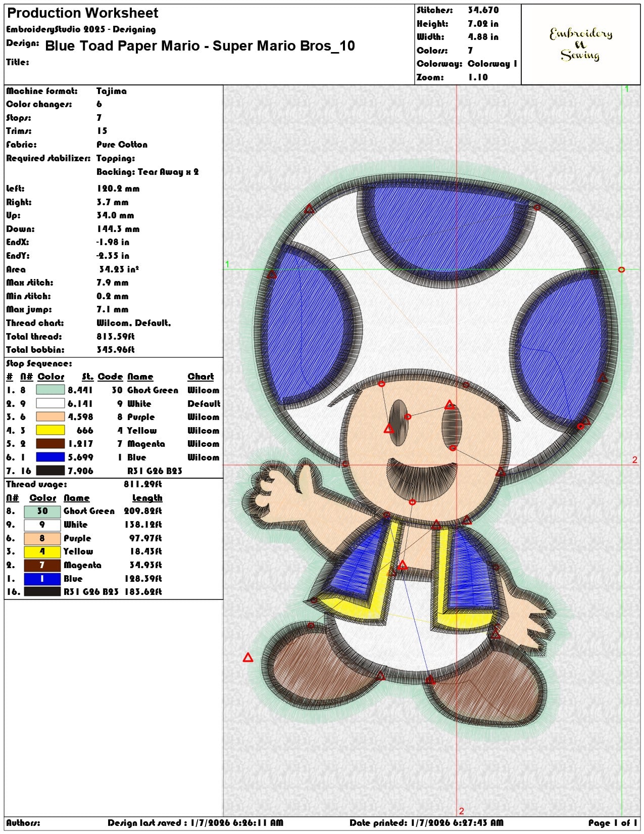The width and height of the screenshot is (644, 834).
Task: Click "Backing: Tear Away x 2"
Action: tap(147, 172)
